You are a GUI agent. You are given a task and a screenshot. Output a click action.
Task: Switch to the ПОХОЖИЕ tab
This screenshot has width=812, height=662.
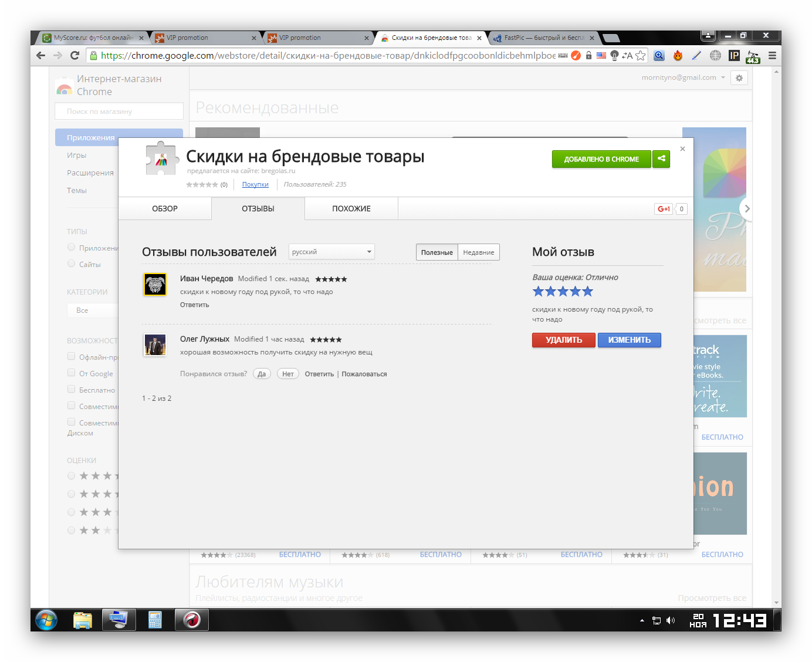pos(351,208)
